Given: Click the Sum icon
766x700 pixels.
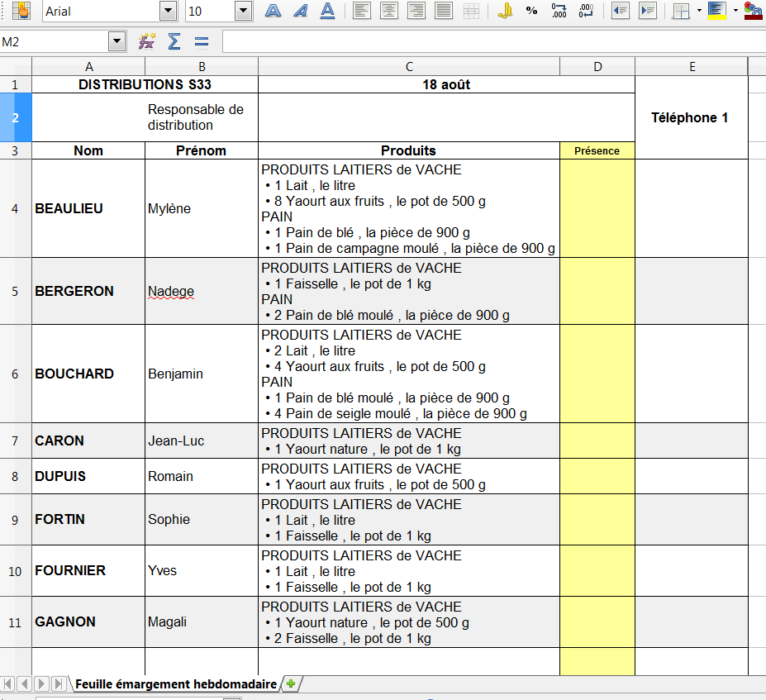Looking at the screenshot, I should 174,42.
